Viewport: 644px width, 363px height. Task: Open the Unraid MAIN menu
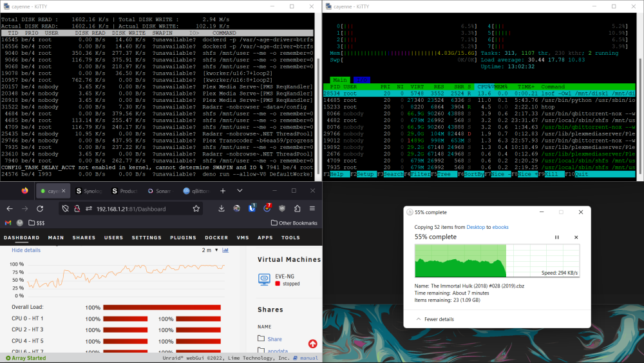[x=56, y=238]
